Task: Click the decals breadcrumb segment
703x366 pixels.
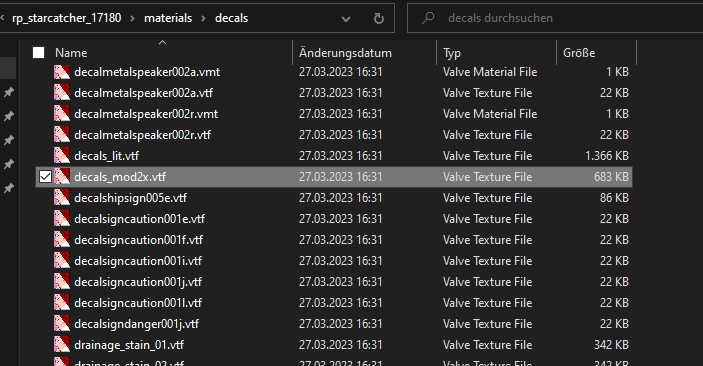Action: (232, 18)
